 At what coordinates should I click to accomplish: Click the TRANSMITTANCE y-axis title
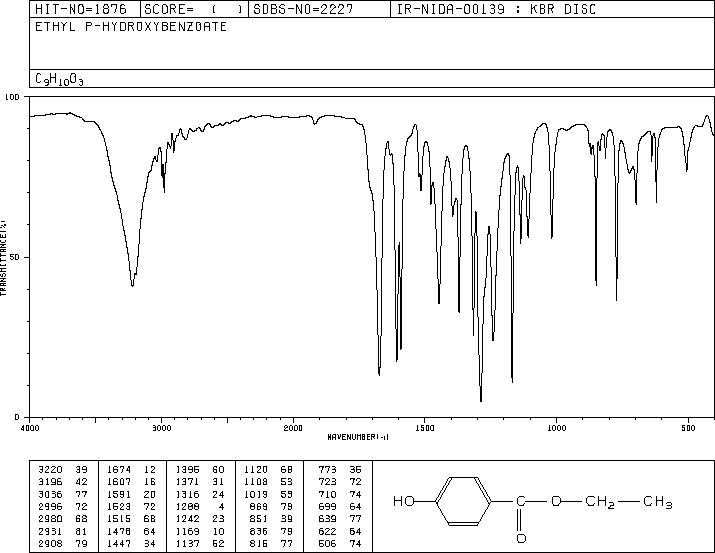(x=3, y=257)
